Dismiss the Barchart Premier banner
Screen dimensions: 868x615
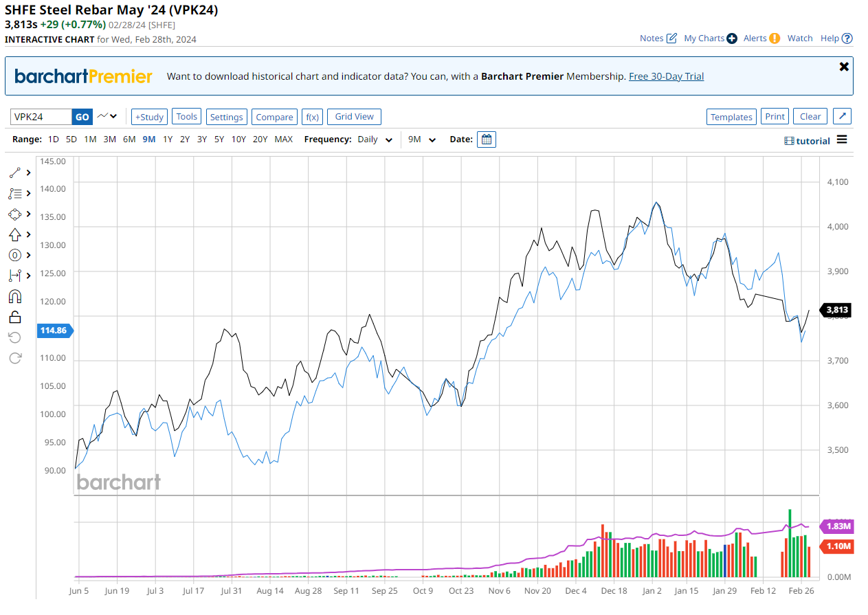coord(844,67)
